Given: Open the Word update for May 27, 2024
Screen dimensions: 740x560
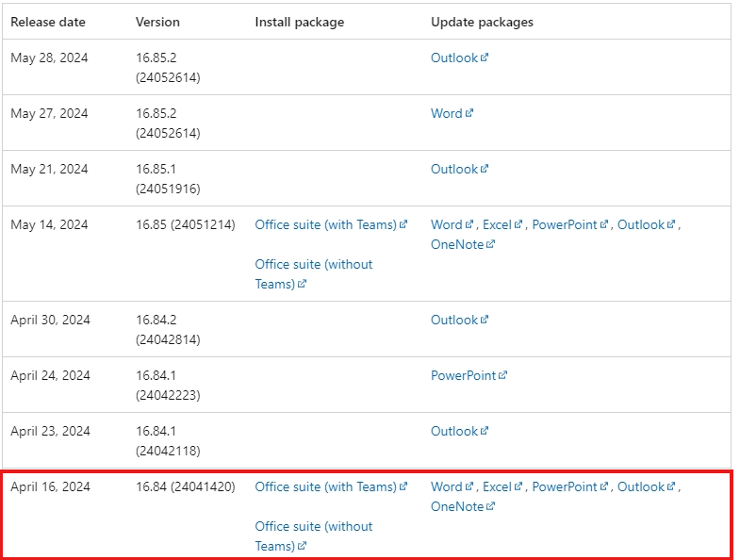Looking at the screenshot, I should 452,113.
